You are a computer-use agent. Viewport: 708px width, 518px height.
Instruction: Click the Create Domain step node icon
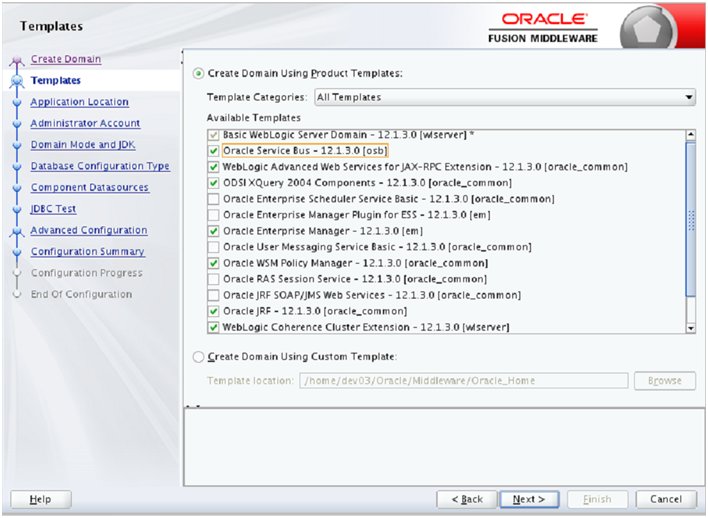[x=17, y=60]
